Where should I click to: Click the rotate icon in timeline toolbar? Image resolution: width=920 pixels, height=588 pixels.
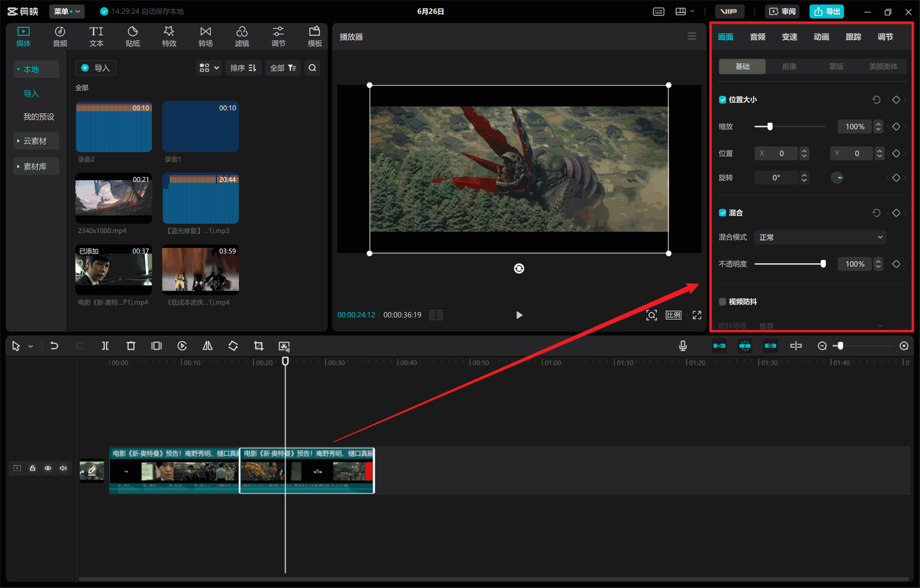point(233,346)
